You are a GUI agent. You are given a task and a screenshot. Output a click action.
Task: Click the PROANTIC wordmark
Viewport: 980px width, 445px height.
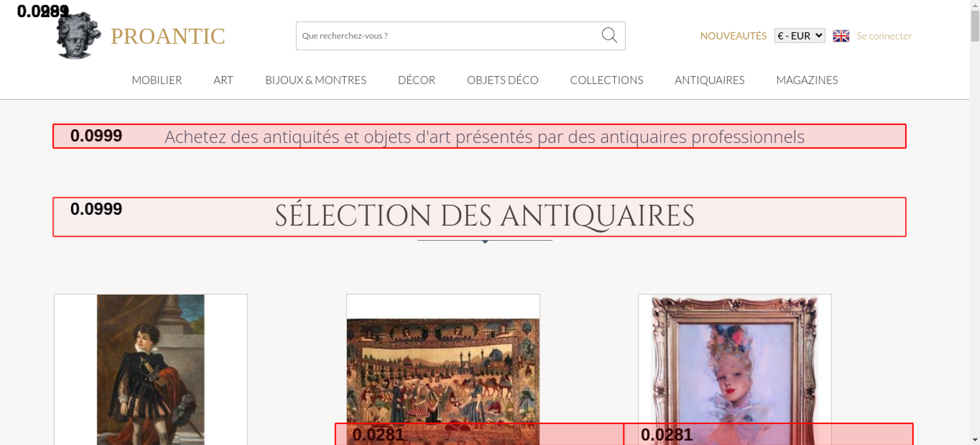(x=168, y=36)
